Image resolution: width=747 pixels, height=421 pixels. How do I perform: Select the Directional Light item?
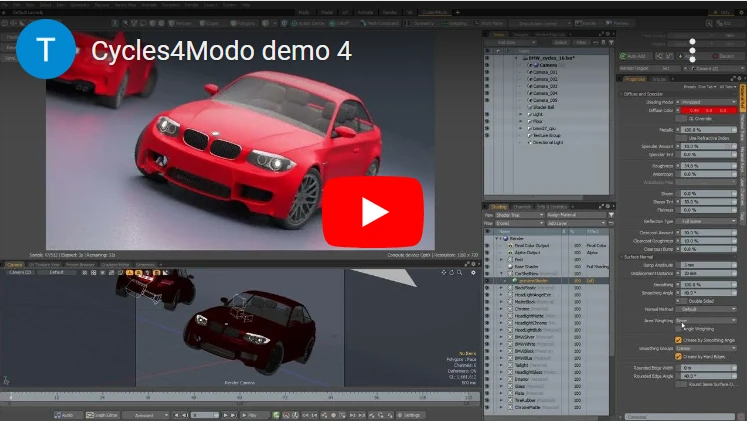547,142
